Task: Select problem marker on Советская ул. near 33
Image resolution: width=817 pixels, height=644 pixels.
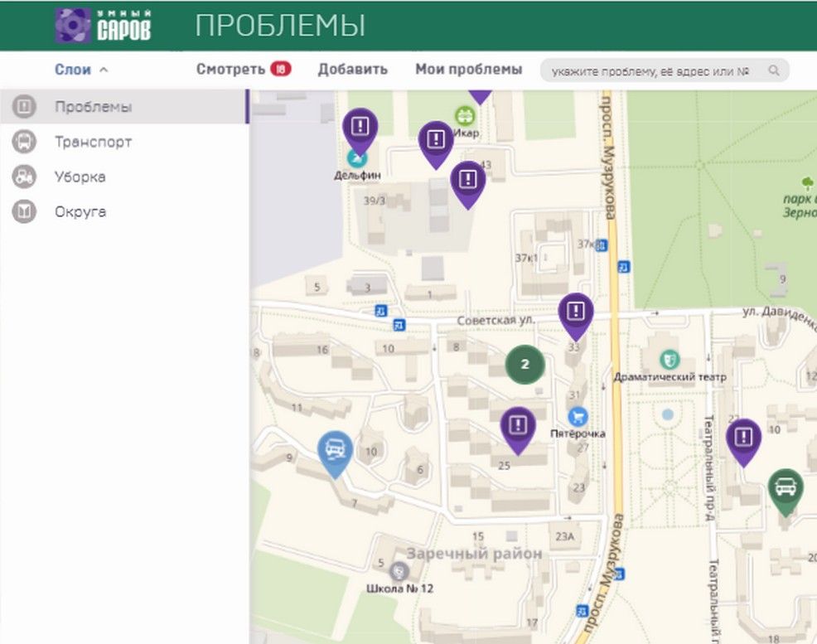Action: coord(576,312)
